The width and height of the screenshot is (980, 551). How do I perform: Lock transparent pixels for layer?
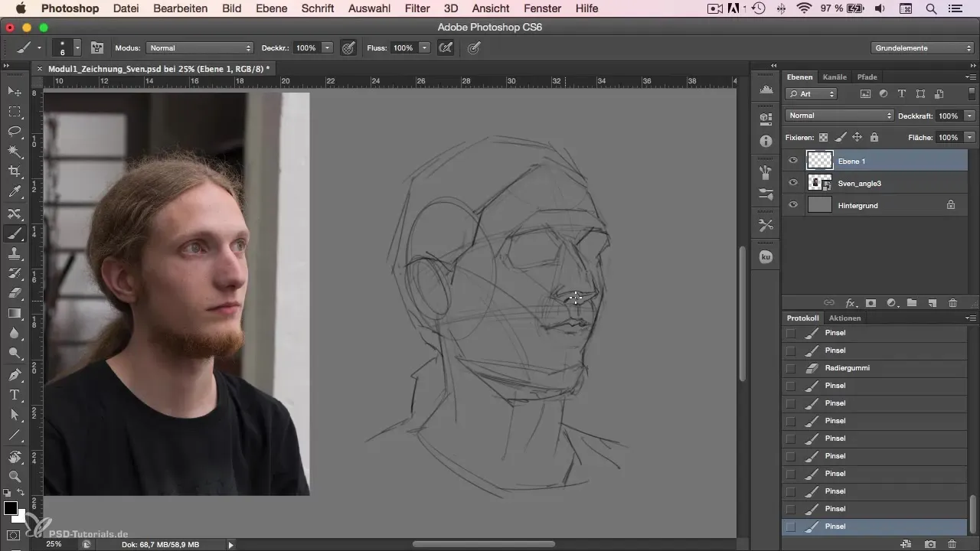[x=823, y=138]
